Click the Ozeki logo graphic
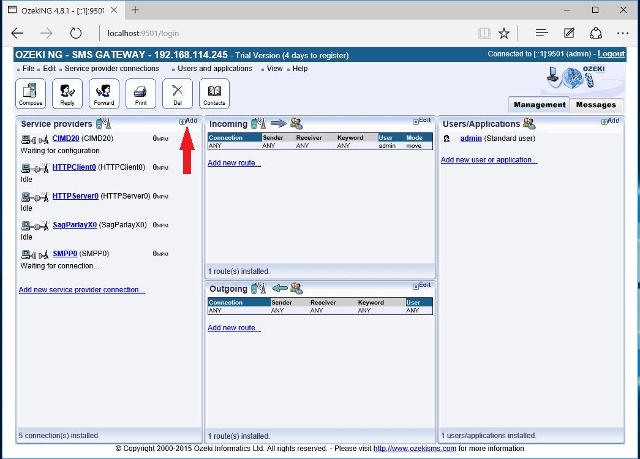 (576, 77)
